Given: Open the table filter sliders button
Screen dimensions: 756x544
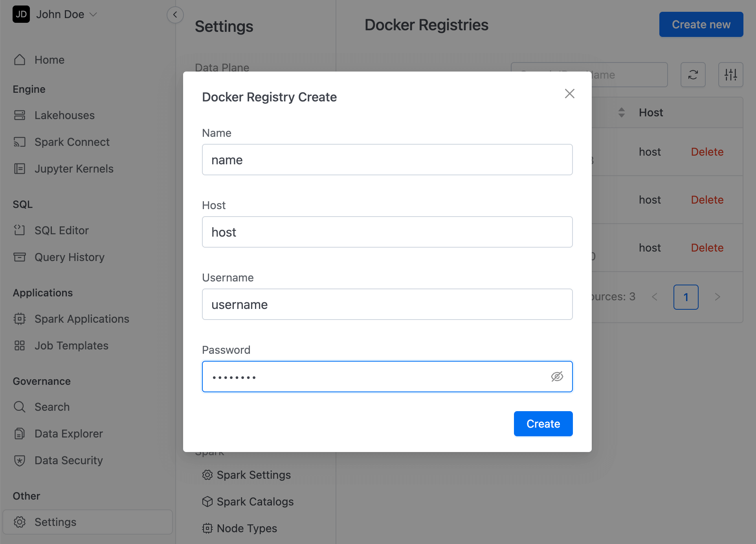Looking at the screenshot, I should pos(731,75).
